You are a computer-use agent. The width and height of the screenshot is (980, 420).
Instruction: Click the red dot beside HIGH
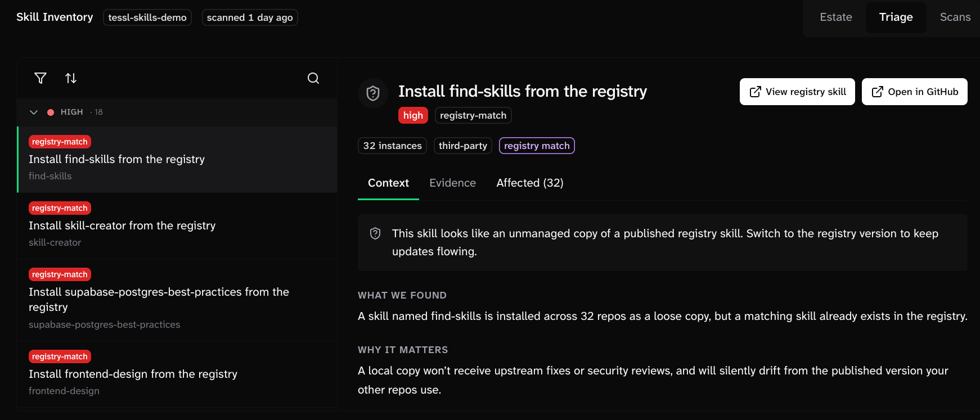point(51,112)
